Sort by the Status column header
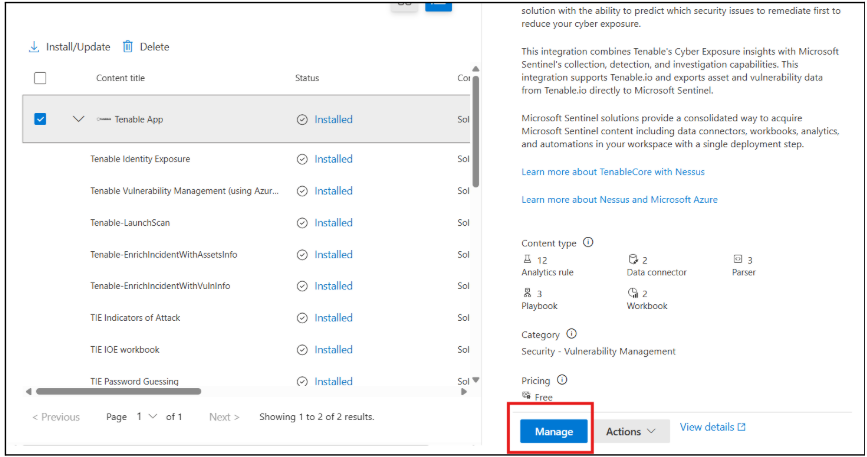This screenshot has height=457, width=867. pos(307,78)
